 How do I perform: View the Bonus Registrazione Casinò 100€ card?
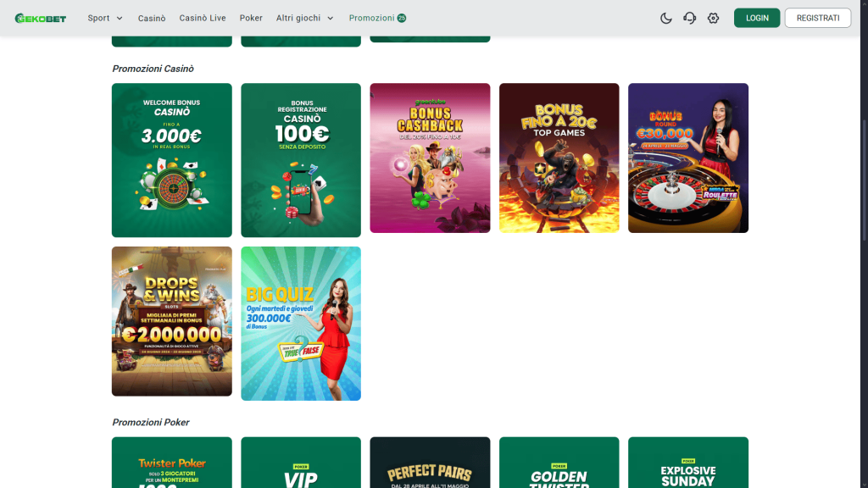(300, 158)
